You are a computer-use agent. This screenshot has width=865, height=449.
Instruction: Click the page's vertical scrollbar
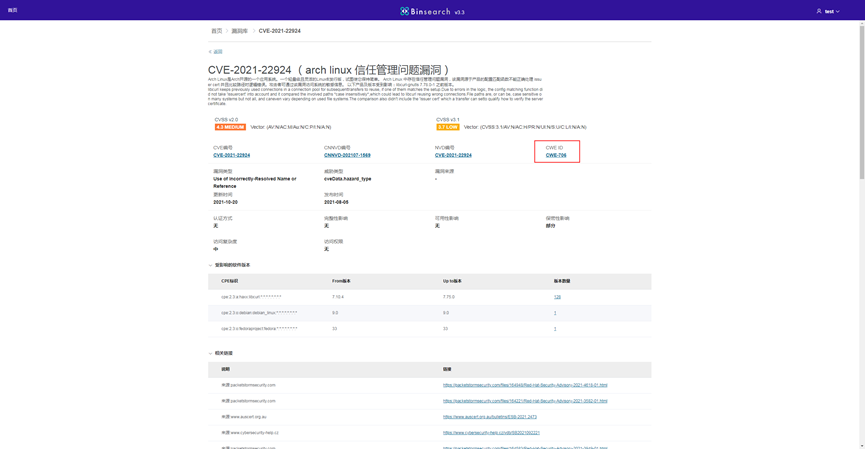pyautogui.click(x=861, y=200)
